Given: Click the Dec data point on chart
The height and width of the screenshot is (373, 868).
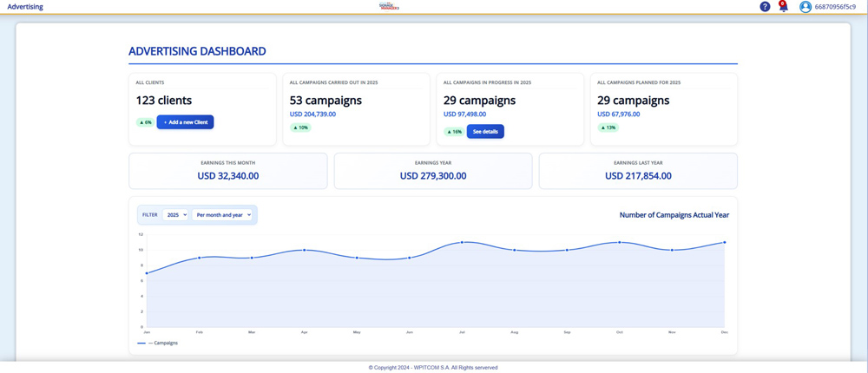Looking at the screenshot, I should pos(724,242).
